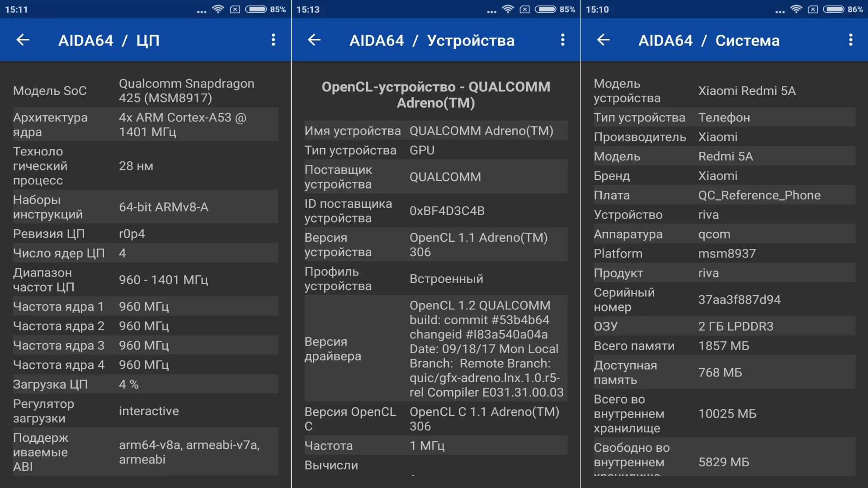Select the 'Модель SoC' row
This screenshot has height=488, width=868.
click(145, 91)
